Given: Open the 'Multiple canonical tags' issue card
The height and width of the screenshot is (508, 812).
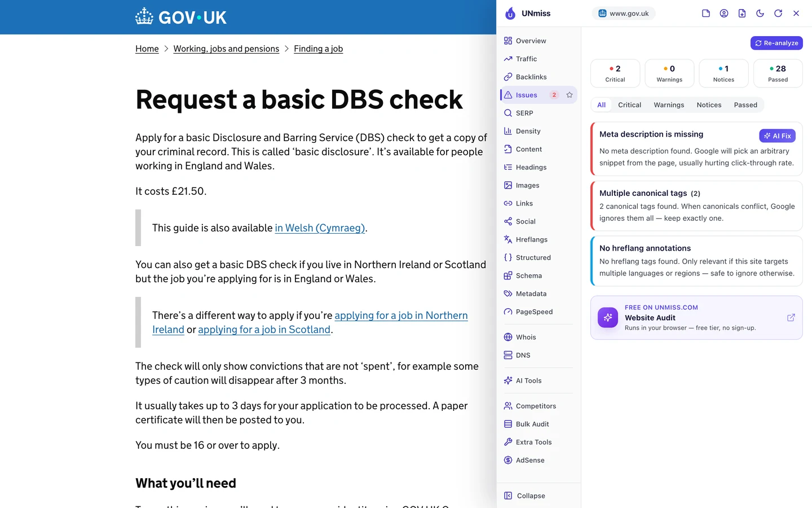Looking at the screenshot, I should [x=696, y=205].
